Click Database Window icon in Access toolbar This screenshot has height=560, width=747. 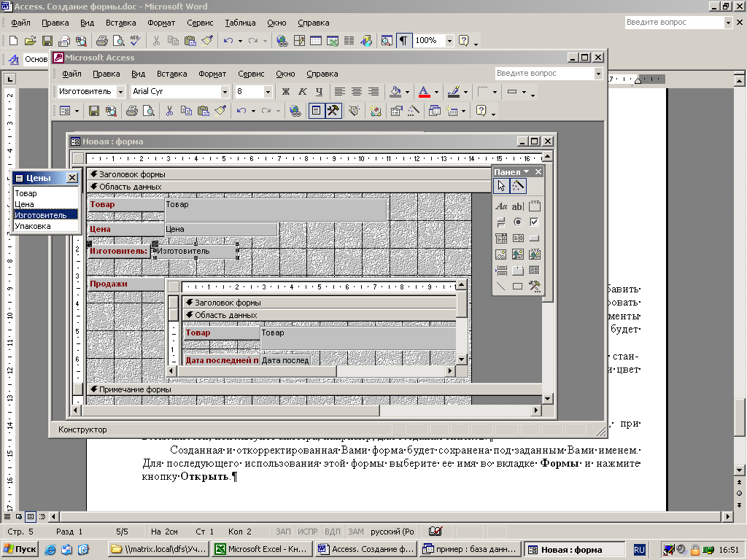point(435,111)
